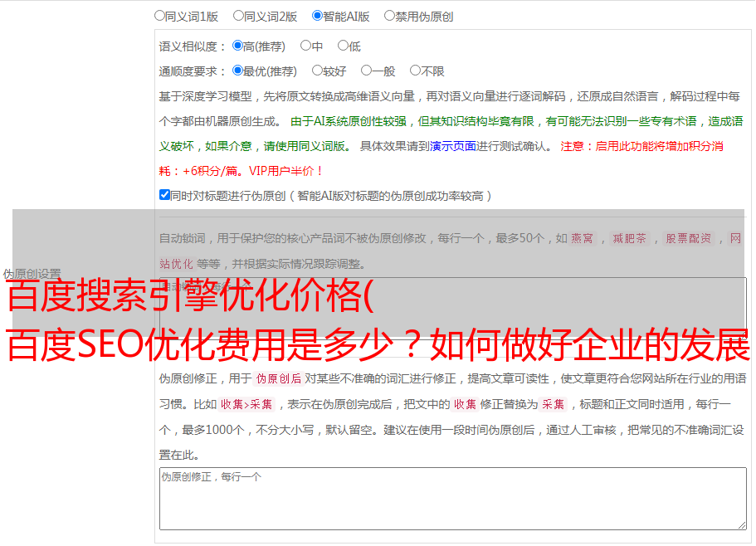Toggle 同时对标题进行伪原创 checkbox
Image resolution: width=756 pixels, height=546 pixels.
pyautogui.click(x=164, y=195)
